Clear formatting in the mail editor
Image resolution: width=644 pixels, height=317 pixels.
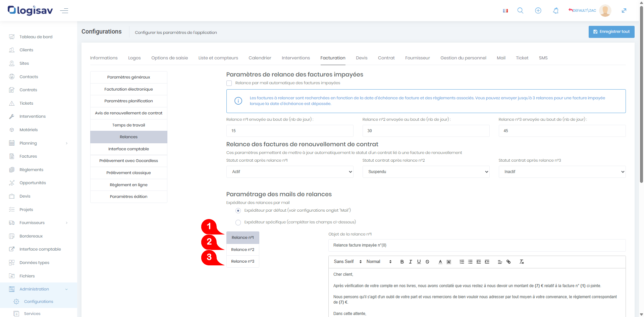522,262
